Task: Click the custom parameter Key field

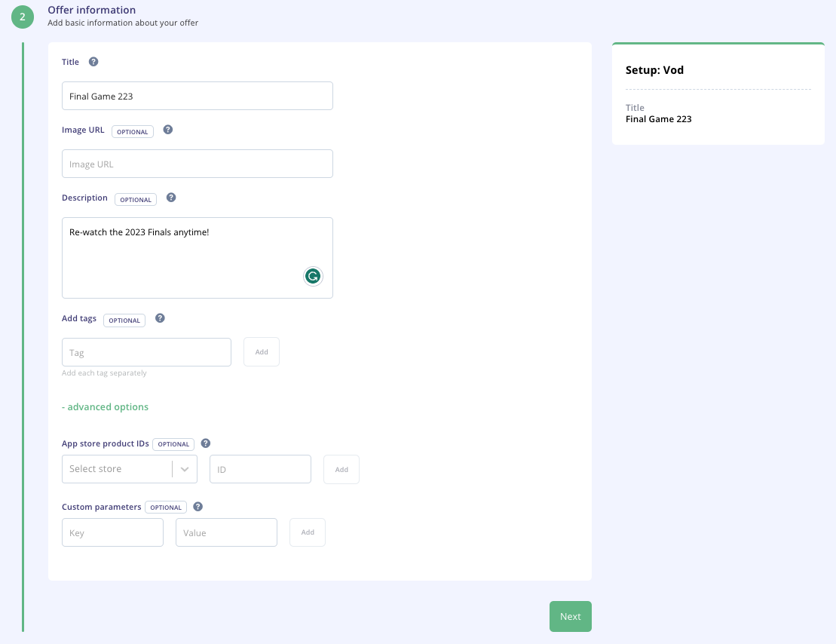Action: [112, 532]
